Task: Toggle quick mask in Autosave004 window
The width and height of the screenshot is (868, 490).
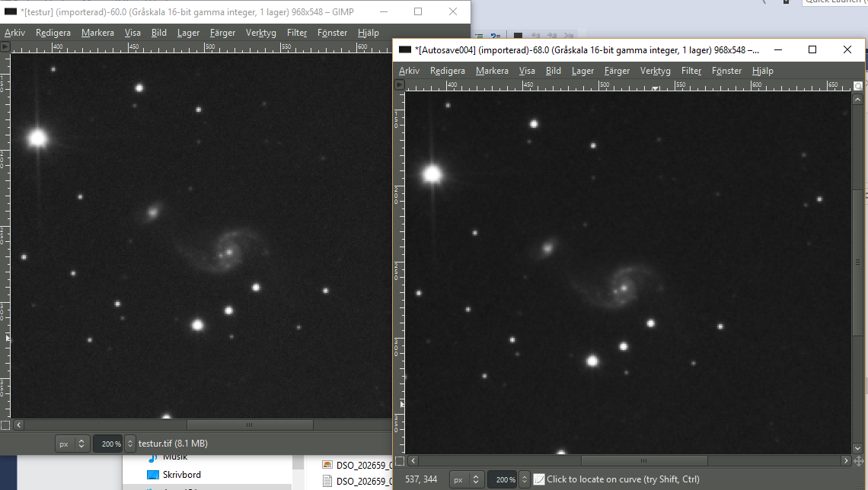Action: click(x=400, y=461)
